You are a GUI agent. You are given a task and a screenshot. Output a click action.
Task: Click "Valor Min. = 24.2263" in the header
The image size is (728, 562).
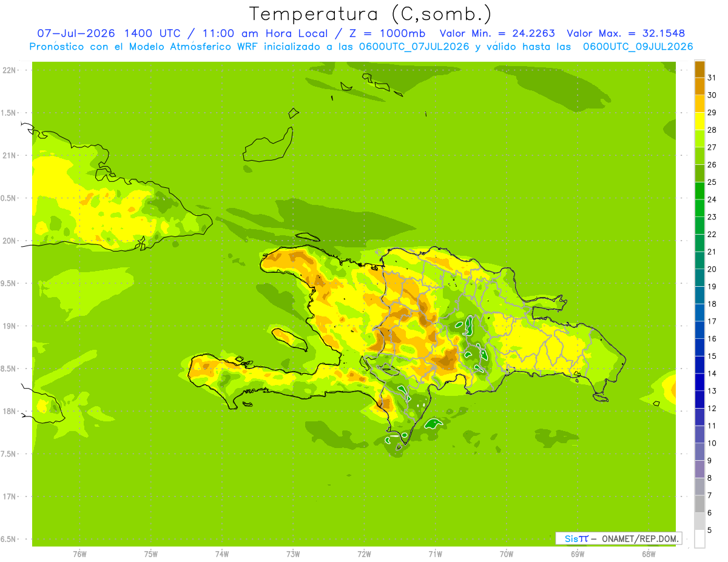pos(497,33)
